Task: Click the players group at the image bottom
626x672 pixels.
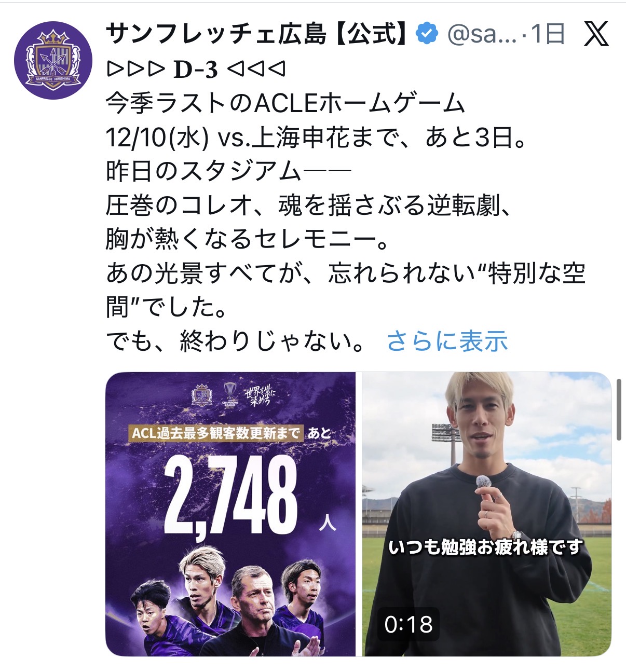Action: click(x=230, y=602)
